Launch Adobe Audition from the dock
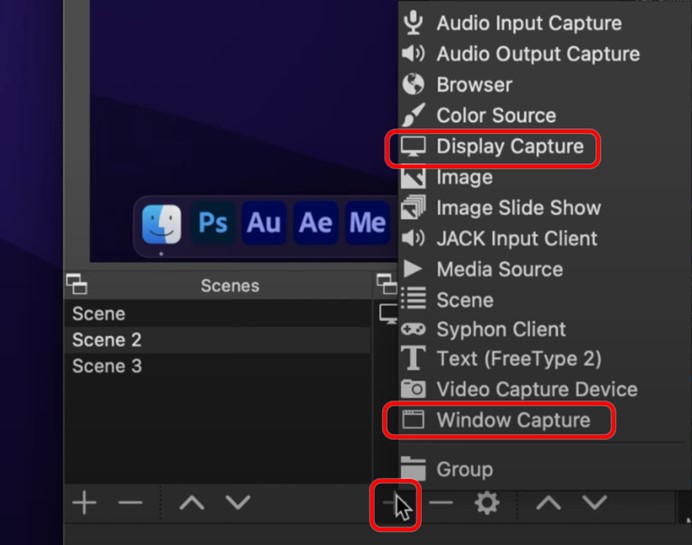Image resolution: width=692 pixels, height=545 pixels. pyautogui.click(x=264, y=223)
